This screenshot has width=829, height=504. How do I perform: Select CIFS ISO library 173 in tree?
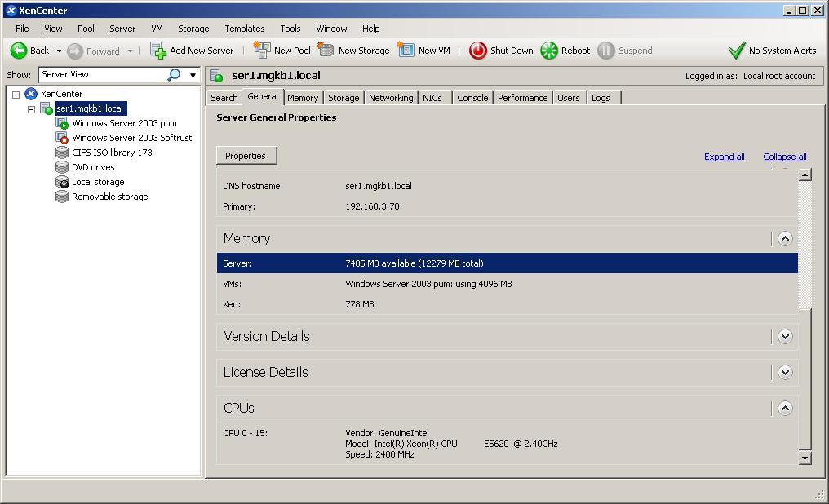point(112,153)
